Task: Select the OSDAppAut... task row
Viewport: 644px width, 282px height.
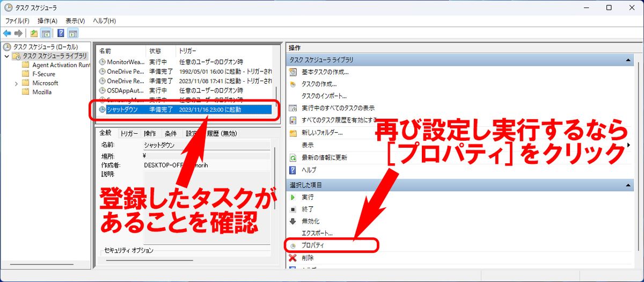Action: click(185, 90)
